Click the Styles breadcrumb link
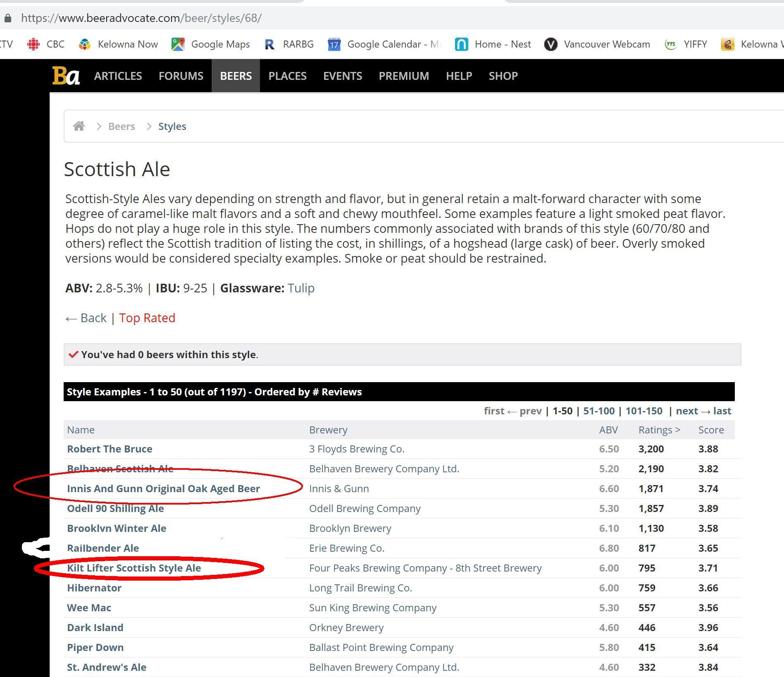 [x=172, y=126]
